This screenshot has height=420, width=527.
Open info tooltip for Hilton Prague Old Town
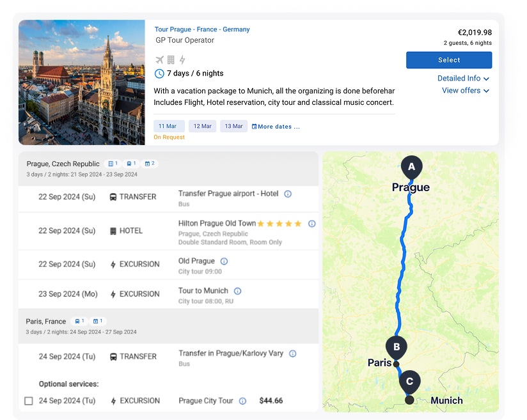[312, 224]
